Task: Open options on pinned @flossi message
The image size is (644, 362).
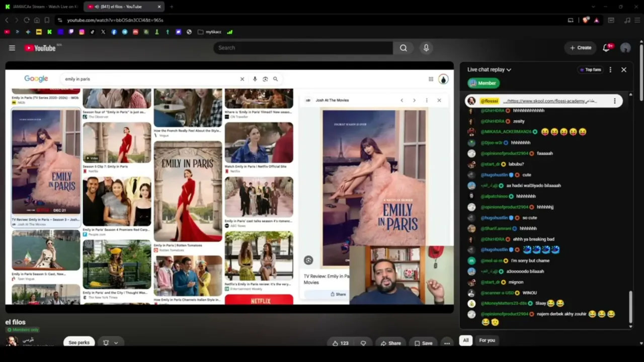Action: [614, 101]
